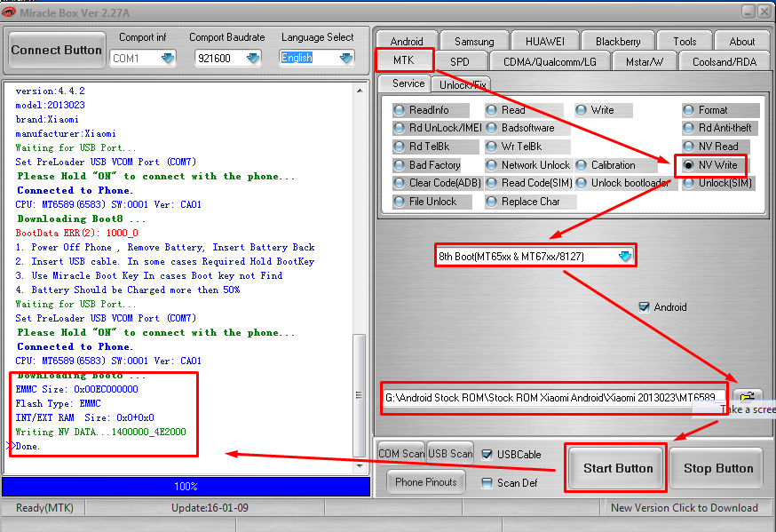This screenshot has width=776, height=532.
Task: Click the Done. log line
Action: [x=28, y=447]
